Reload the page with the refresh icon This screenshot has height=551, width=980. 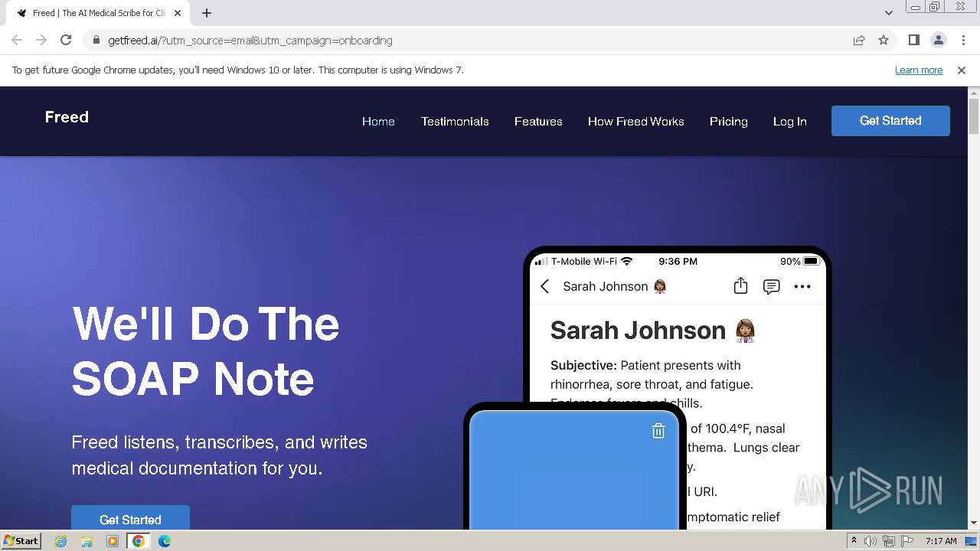click(x=66, y=40)
